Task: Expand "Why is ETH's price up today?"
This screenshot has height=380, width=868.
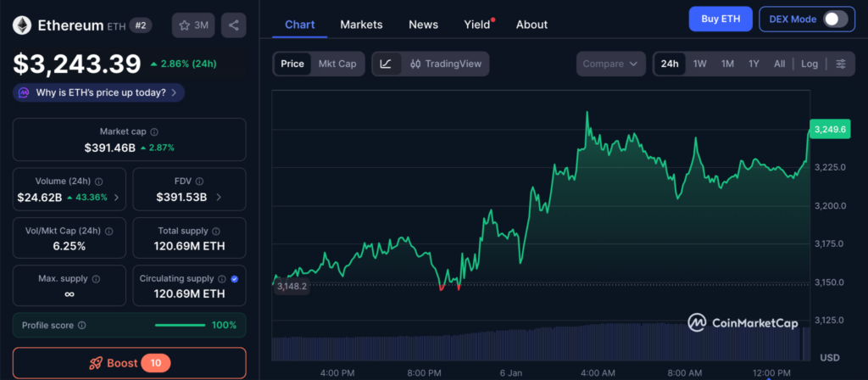Action: [x=98, y=92]
